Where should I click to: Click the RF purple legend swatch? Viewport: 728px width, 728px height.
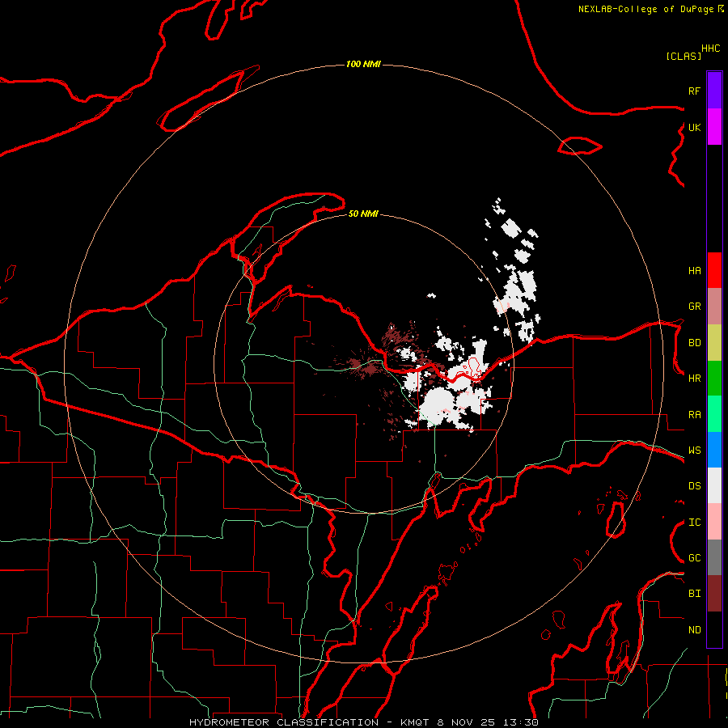click(x=714, y=91)
